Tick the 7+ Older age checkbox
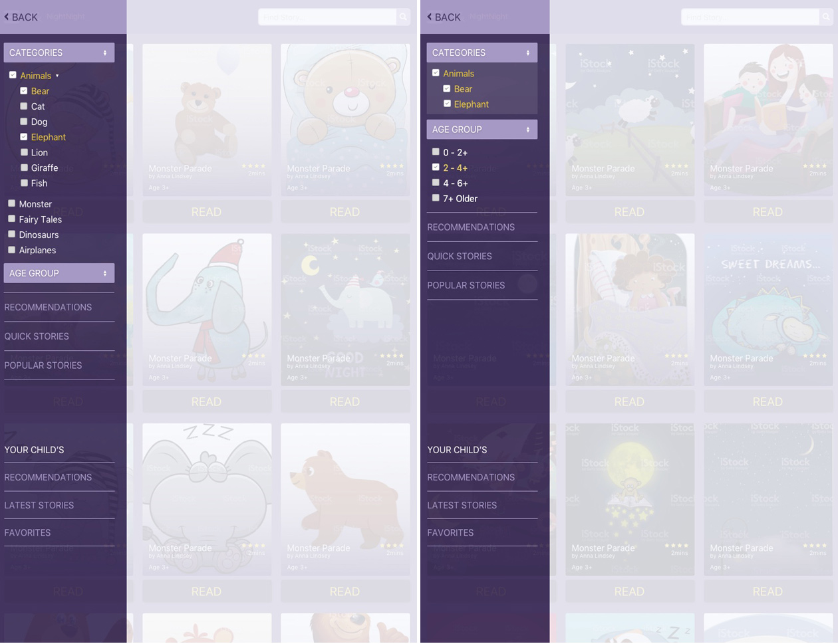Image resolution: width=838 pixels, height=644 pixels. pyautogui.click(x=436, y=198)
